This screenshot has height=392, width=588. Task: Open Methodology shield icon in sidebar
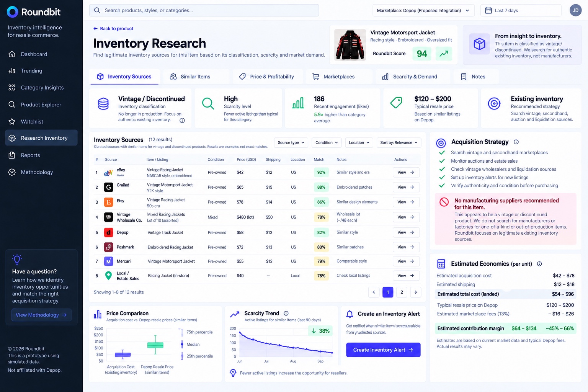pyautogui.click(x=12, y=172)
